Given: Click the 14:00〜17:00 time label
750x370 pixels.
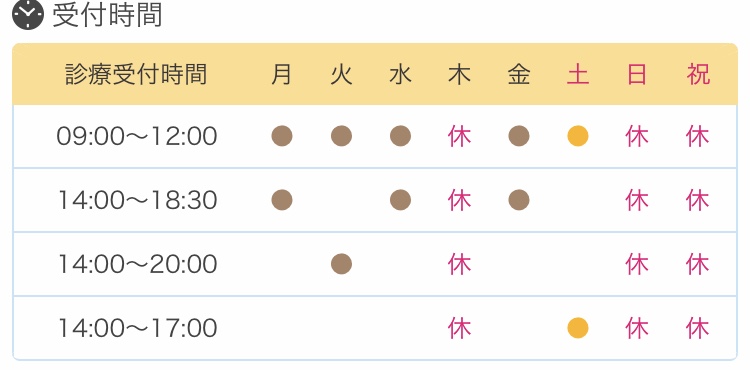Looking at the screenshot, I should (x=137, y=328).
